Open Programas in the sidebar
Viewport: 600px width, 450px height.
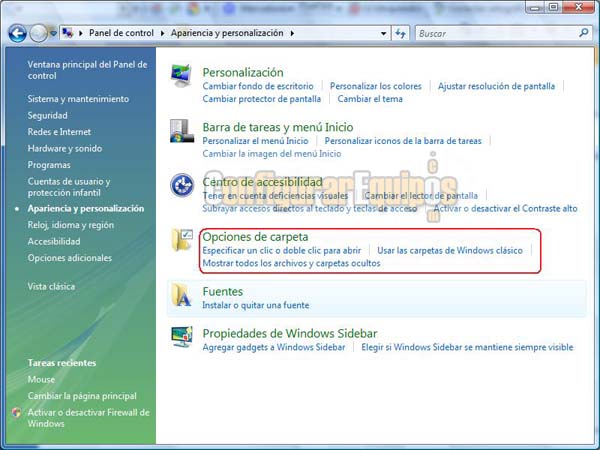coord(49,165)
